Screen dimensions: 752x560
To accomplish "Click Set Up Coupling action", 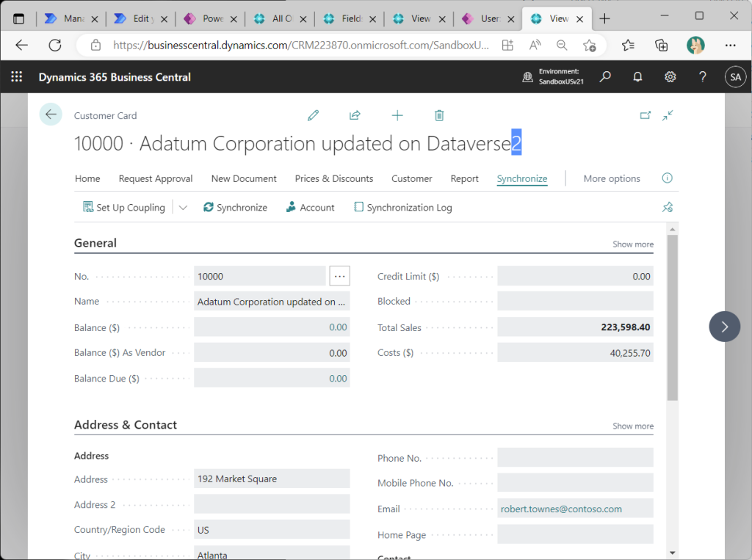I will point(124,207).
